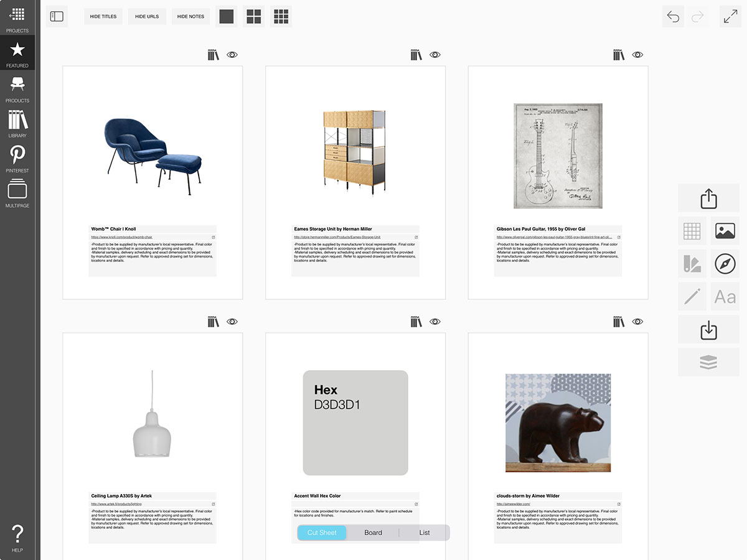Toggle the left sidebar panel
The width and height of the screenshot is (747, 560).
57,17
